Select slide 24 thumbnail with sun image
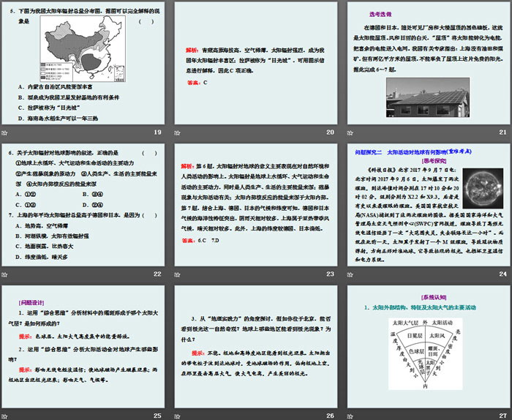Screen dimensions: 512x420 429,205
